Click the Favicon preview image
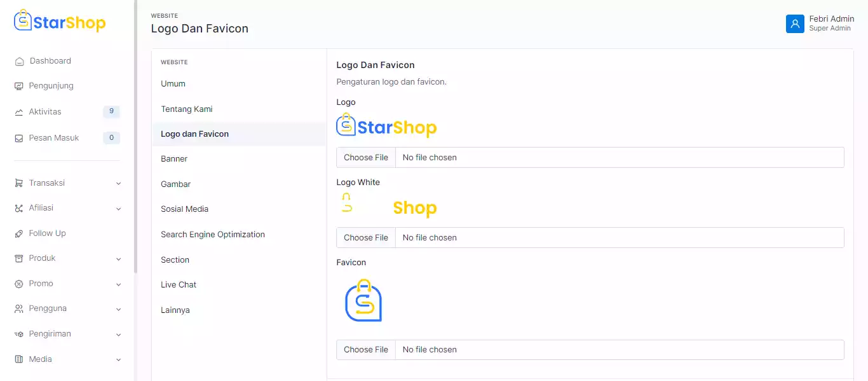 [x=363, y=301]
